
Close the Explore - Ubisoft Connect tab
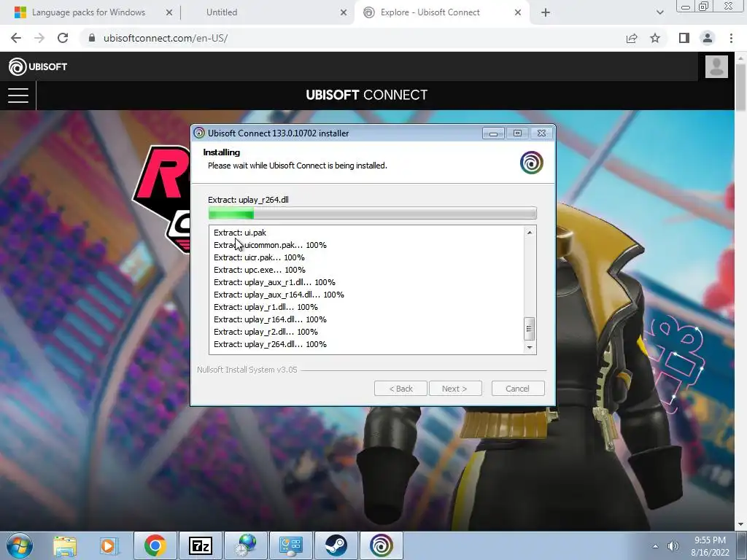click(x=518, y=12)
